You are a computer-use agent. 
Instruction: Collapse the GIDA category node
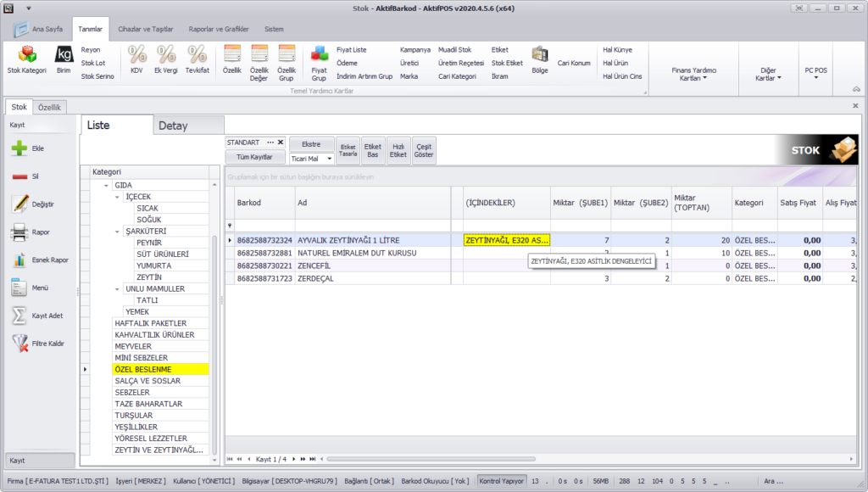pyautogui.click(x=106, y=185)
